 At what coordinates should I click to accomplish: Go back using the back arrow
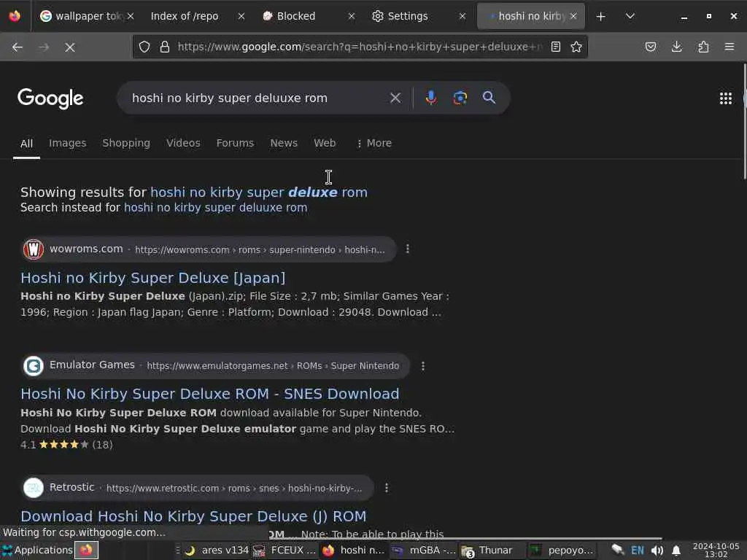coord(18,47)
